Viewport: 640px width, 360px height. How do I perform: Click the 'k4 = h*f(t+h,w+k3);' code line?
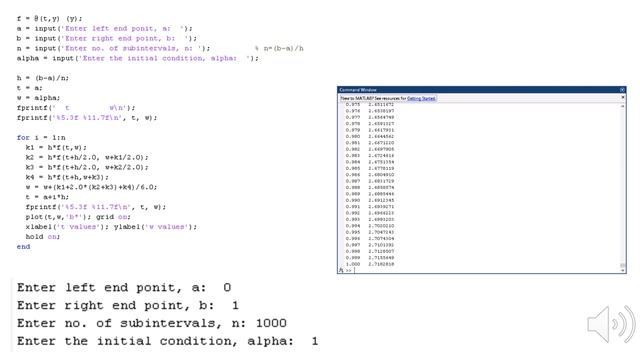67,177
